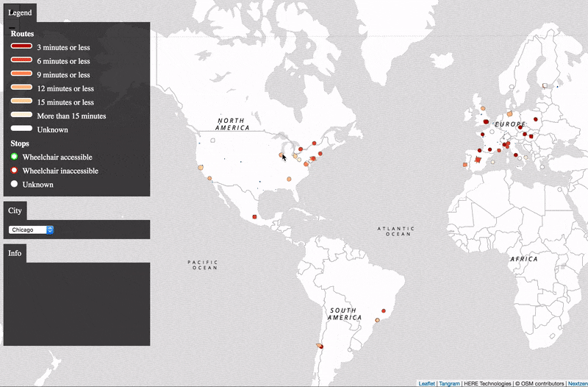Select the orange marker on Germany's north coast
The width and height of the screenshot is (588, 387).
point(509,114)
